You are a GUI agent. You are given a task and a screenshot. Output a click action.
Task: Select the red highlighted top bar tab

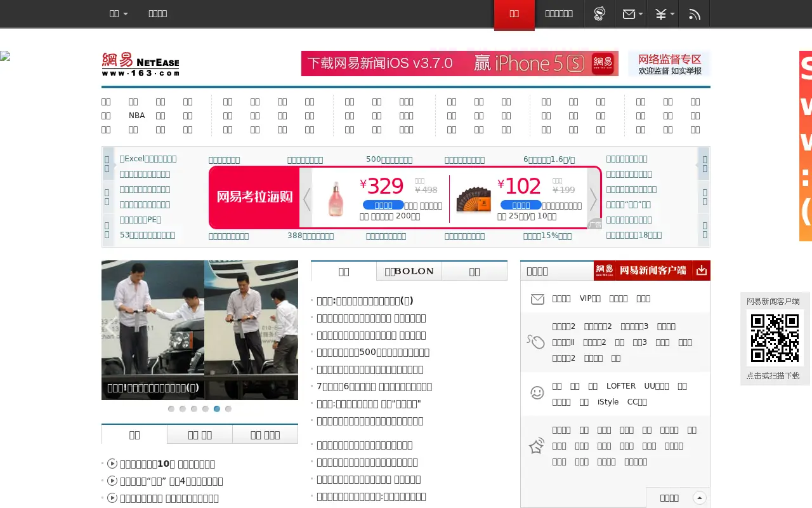(x=514, y=14)
